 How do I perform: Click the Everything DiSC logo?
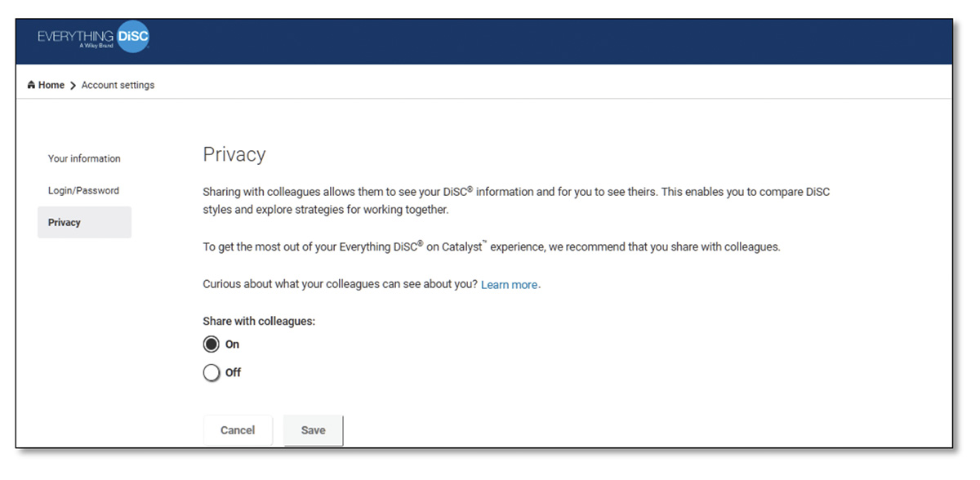pyautogui.click(x=91, y=38)
